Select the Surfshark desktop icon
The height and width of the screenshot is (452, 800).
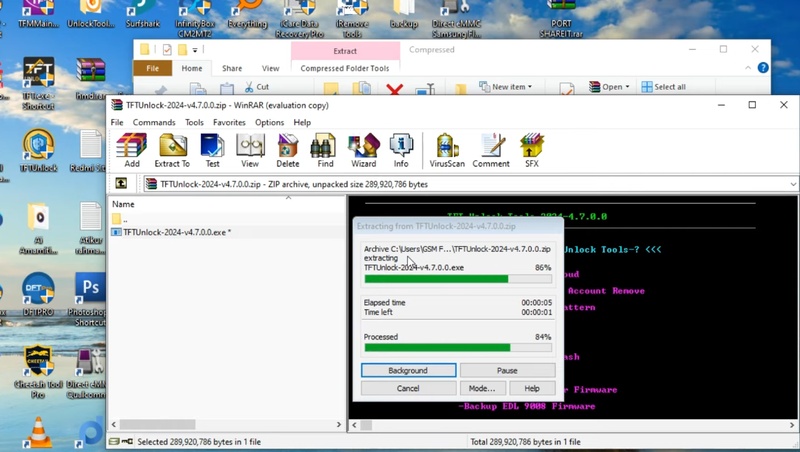[143, 14]
